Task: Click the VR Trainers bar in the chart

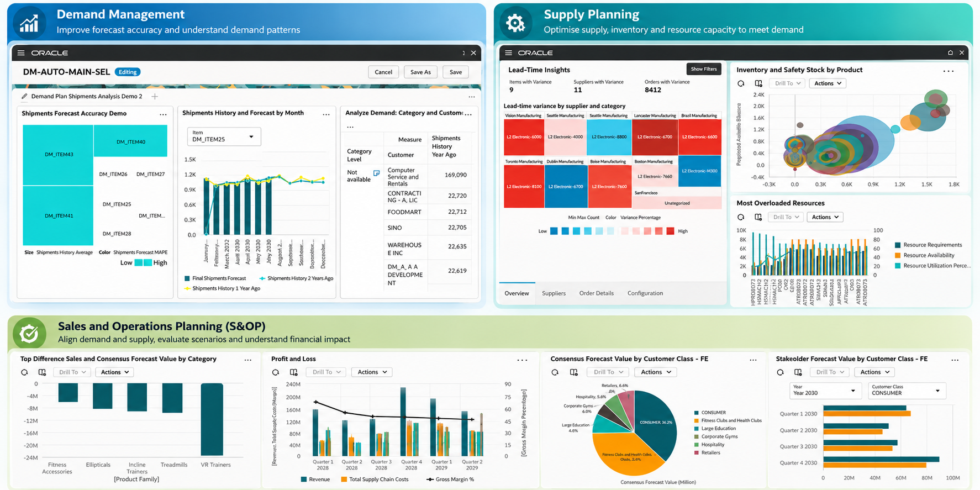Action: [212, 419]
